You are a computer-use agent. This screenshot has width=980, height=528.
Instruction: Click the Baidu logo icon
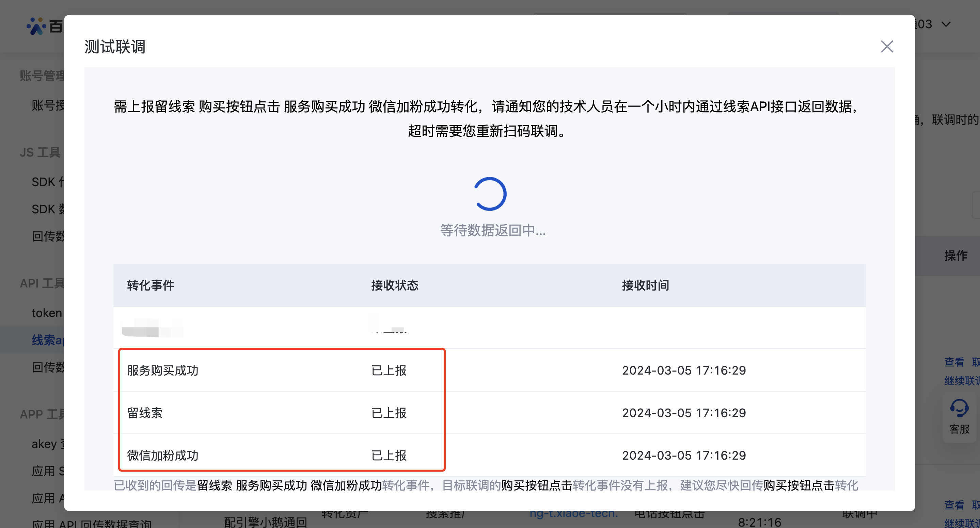(36, 26)
